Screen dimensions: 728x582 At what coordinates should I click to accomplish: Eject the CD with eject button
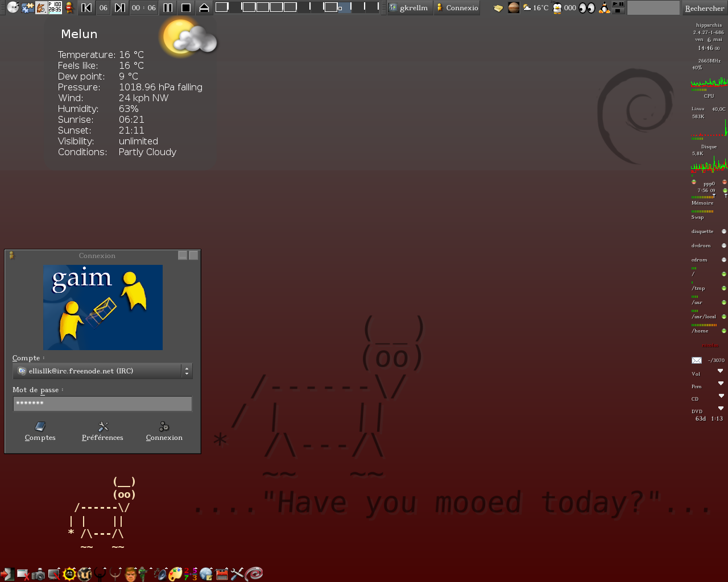[x=204, y=8]
